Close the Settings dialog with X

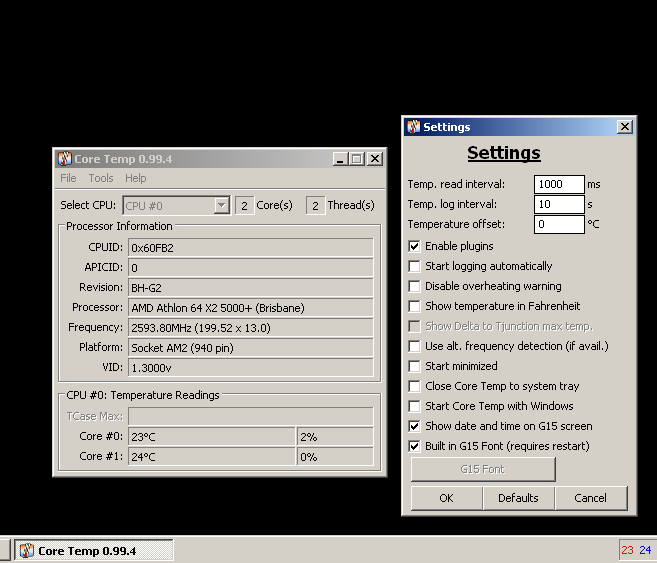click(x=625, y=127)
